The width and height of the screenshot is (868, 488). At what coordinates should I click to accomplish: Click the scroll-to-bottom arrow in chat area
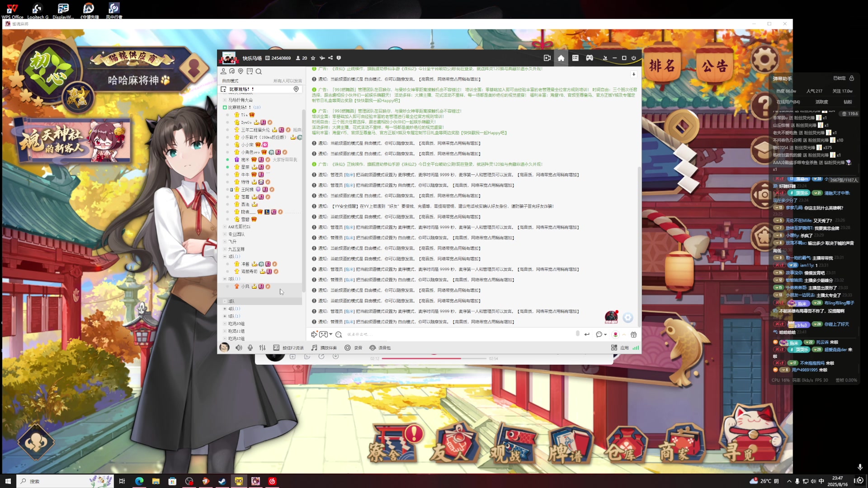tap(633, 74)
